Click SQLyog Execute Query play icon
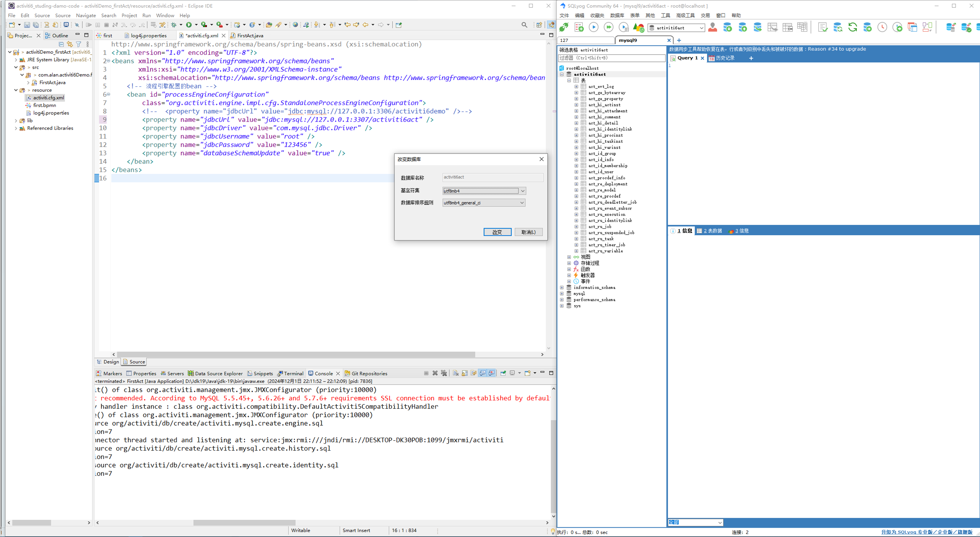The image size is (980, 537). pos(594,27)
